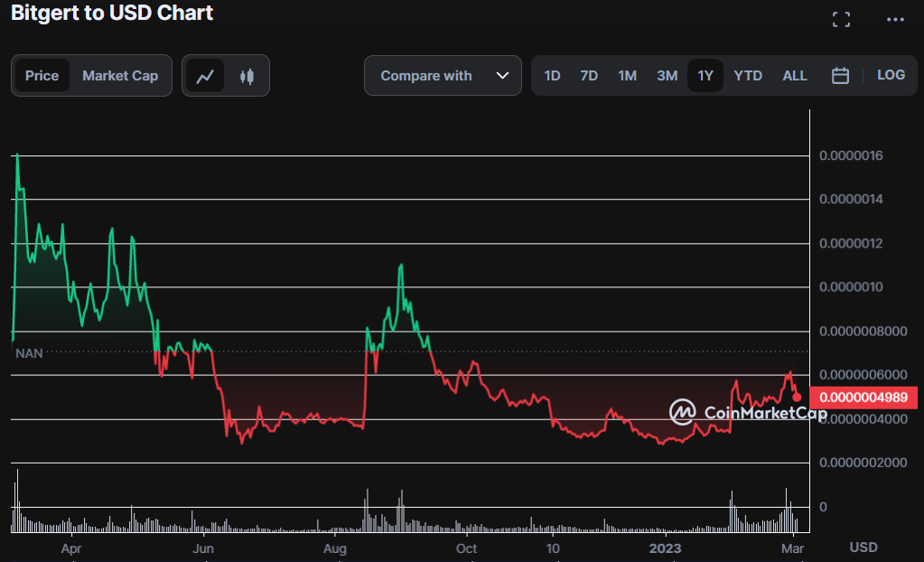924x562 pixels.
Task: Choose the YTD time range
Action: [748, 76]
